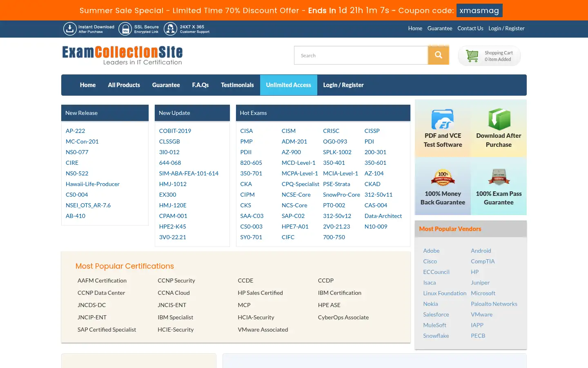This screenshot has height=368, width=588.
Task: Open the CISSP hot exam
Action: [372, 131]
